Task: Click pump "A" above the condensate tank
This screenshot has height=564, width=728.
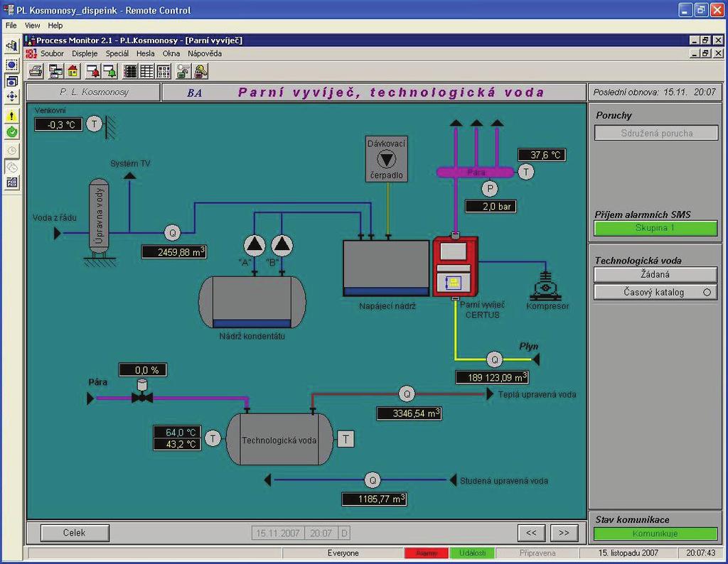Action: [255, 245]
